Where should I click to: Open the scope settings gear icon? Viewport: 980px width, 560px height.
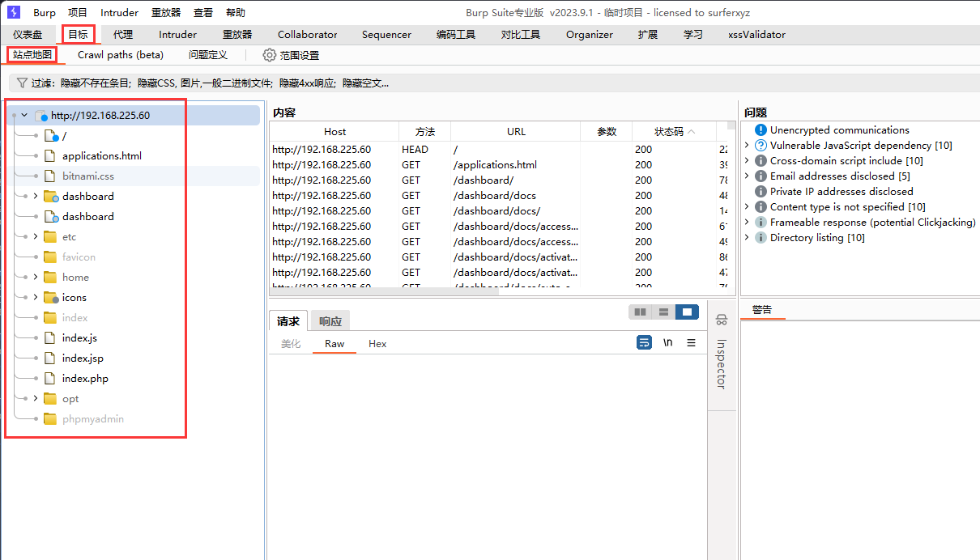[x=270, y=55]
